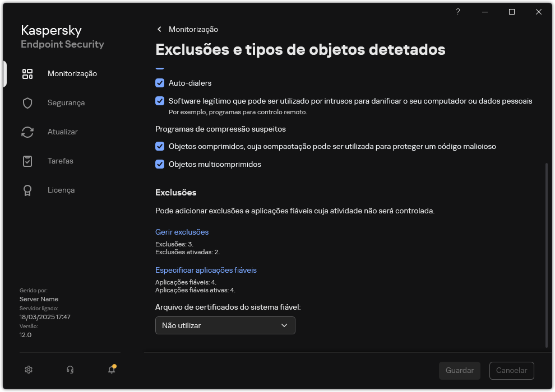
Task: Contact support via the headset icon
Action: 69,370
